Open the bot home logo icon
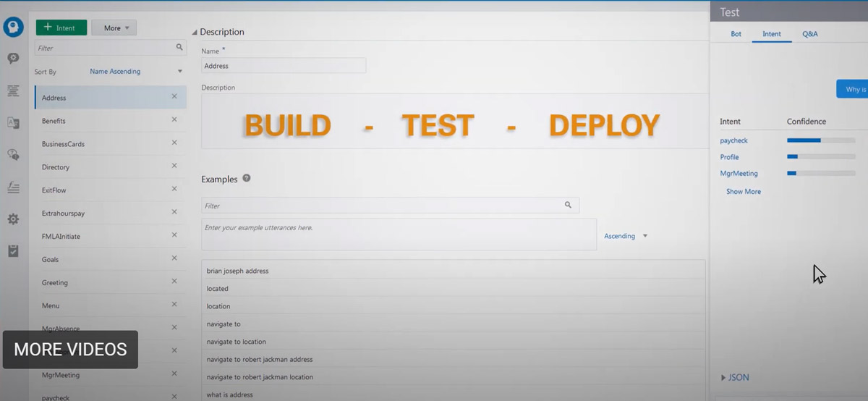The width and height of the screenshot is (868, 401). point(13,28)
